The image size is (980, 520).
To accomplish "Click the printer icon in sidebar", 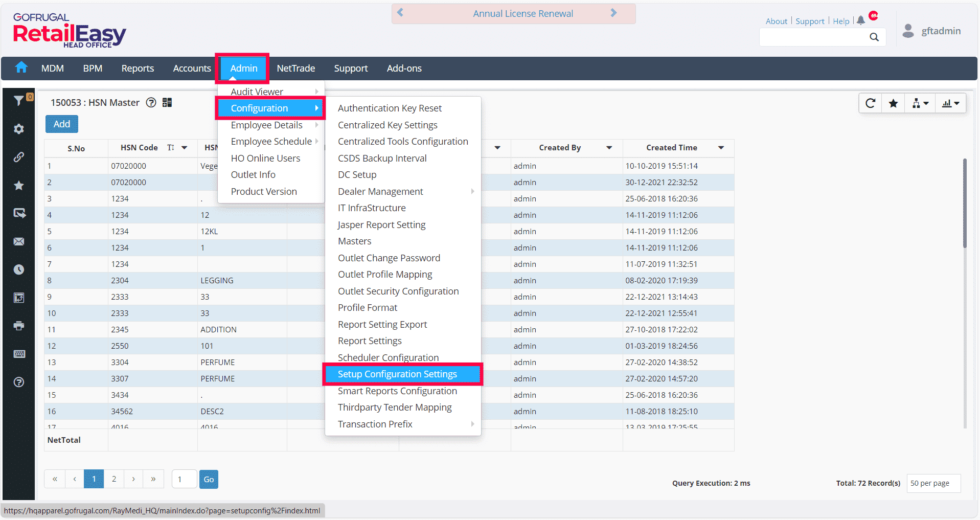I will coord(19,326).
